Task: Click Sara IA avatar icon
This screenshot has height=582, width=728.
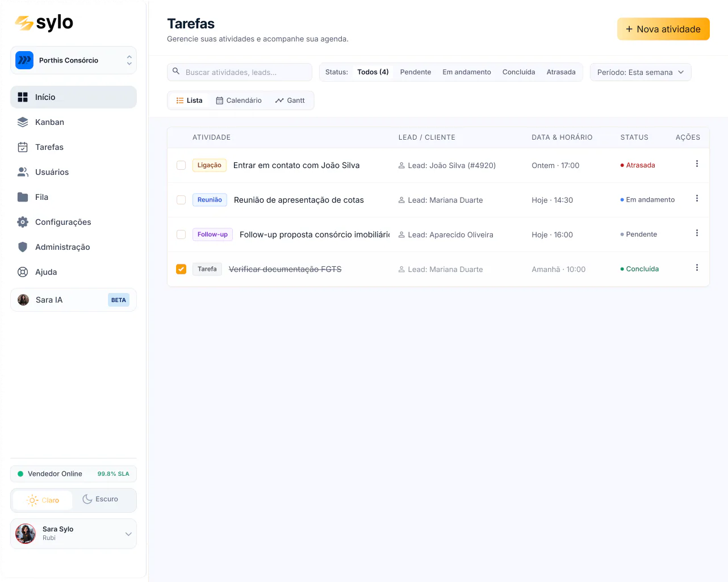Action: (x=23, y=300)
